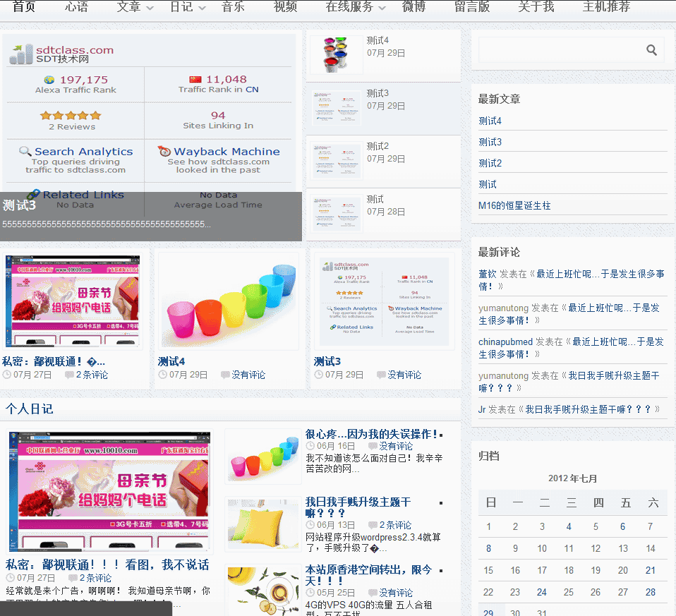This screenshot has height=616, width=676.
Task: Open the tea cup post thumbnail
Action: (262, 591)
